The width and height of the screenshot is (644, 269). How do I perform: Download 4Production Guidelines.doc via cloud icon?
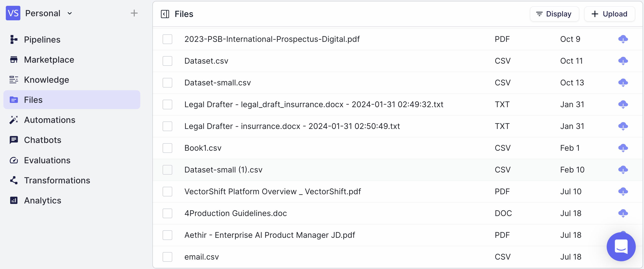click(x=623, y=213)
